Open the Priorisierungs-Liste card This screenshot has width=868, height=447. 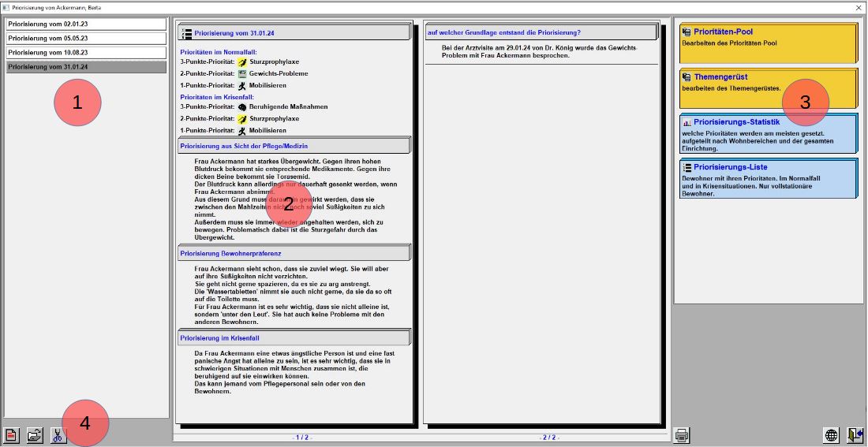coord(767,179)
